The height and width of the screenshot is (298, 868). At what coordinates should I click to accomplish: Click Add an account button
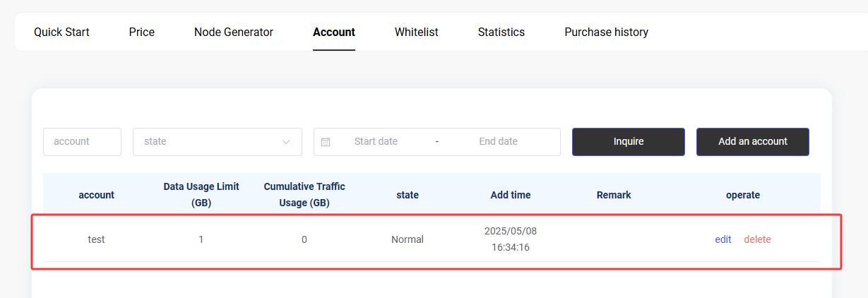(x=753, y=142)
